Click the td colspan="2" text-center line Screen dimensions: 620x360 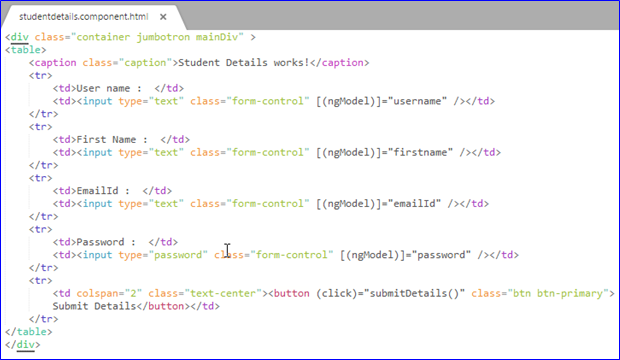334,294
